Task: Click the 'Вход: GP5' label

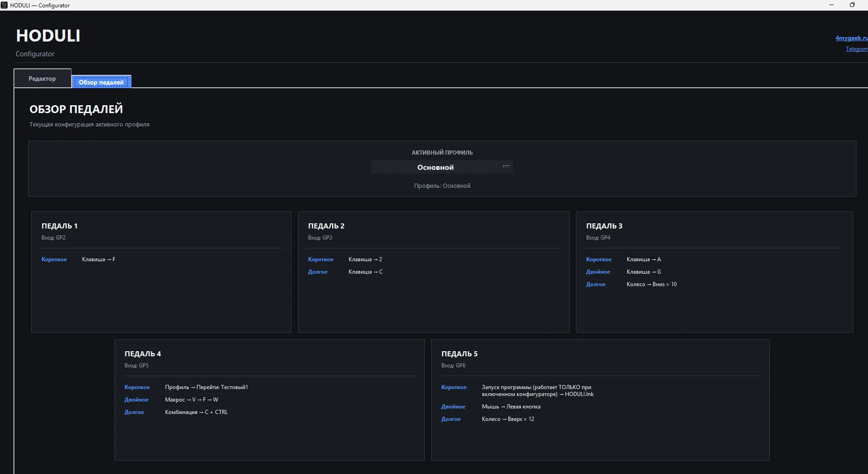Action: 137,366
